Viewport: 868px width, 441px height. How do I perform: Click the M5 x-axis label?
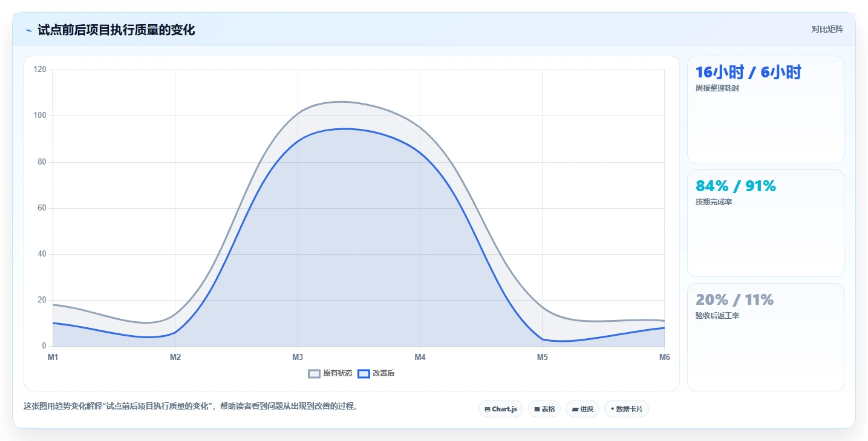coord(542,357)
